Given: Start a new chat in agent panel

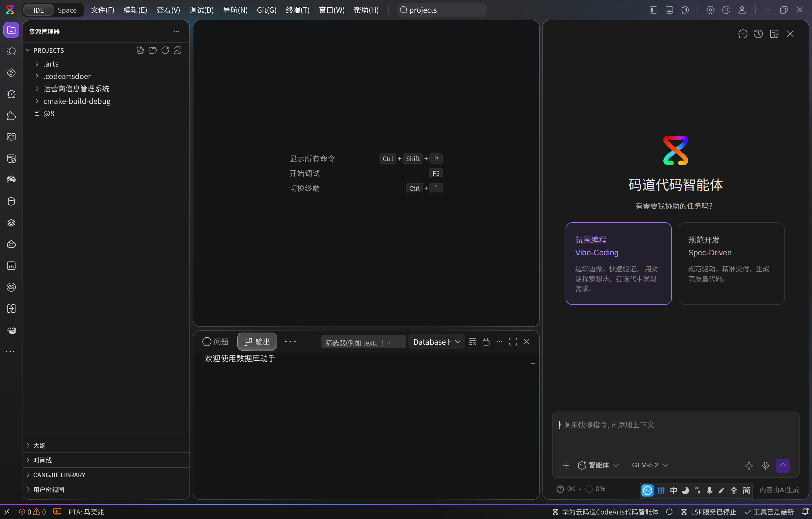Looking at the screenshot, I should point(743,34).
